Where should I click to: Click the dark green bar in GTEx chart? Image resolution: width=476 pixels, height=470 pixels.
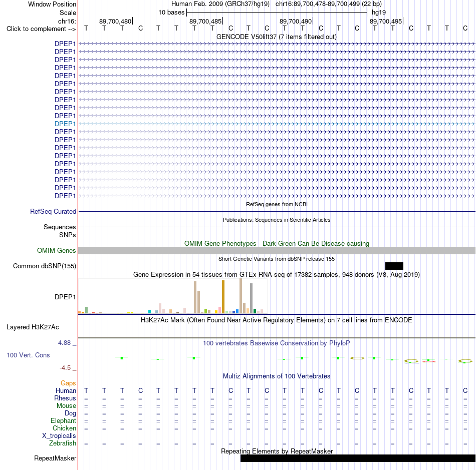[x=255, y=311]
